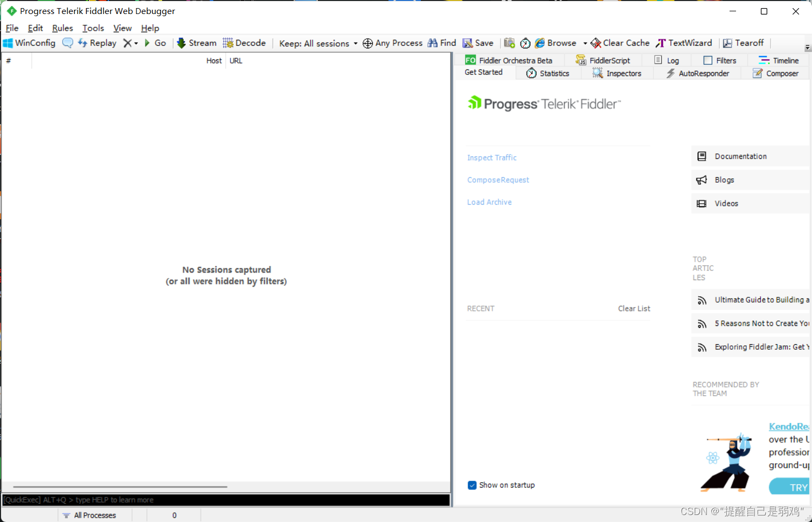Open Videos
Screen dimensions: 812x522
pyautogui.click(x=751, y=204)
